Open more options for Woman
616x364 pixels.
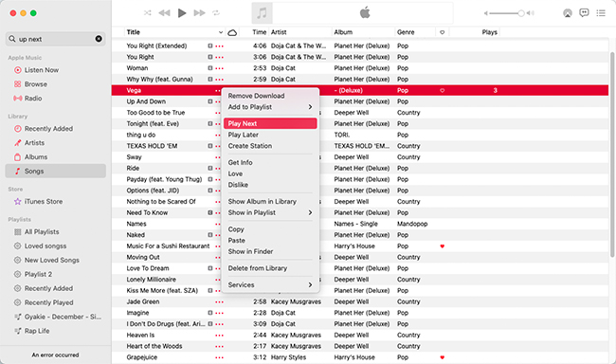pos(219,68)
